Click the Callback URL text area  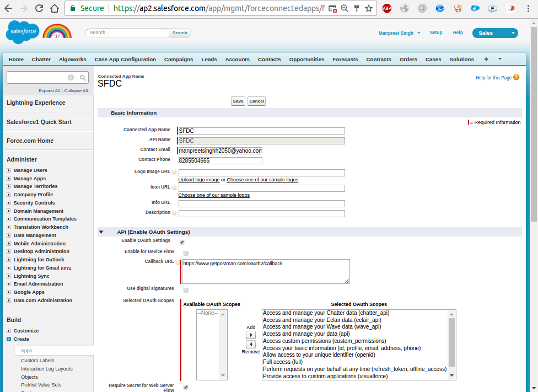[x=266, y=271]
